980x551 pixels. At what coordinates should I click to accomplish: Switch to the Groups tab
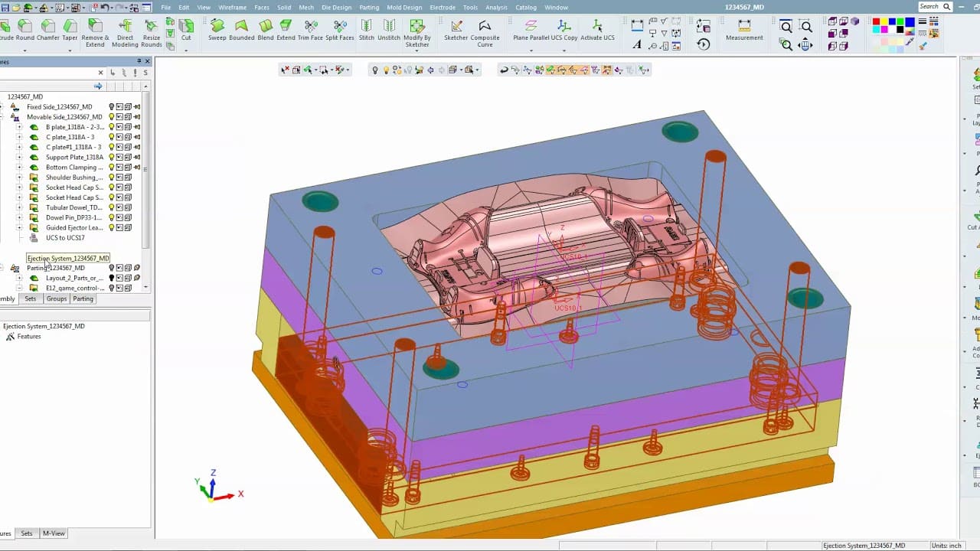tap(57, 298)
